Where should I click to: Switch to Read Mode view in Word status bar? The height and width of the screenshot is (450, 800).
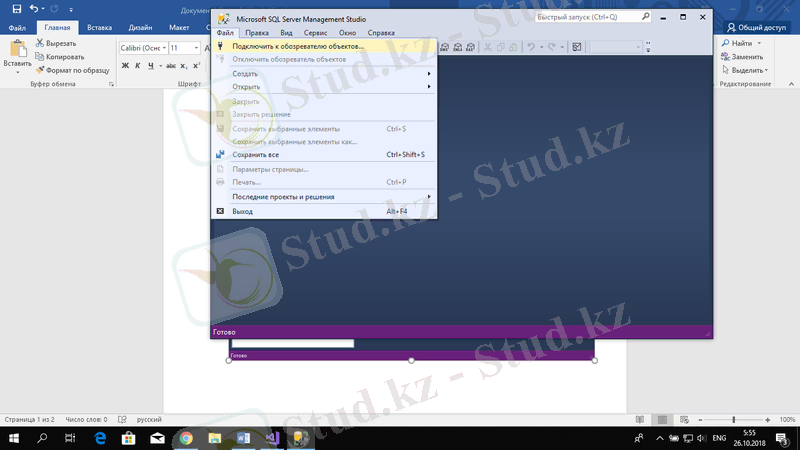pyautogui.click(x=640, y=419)
